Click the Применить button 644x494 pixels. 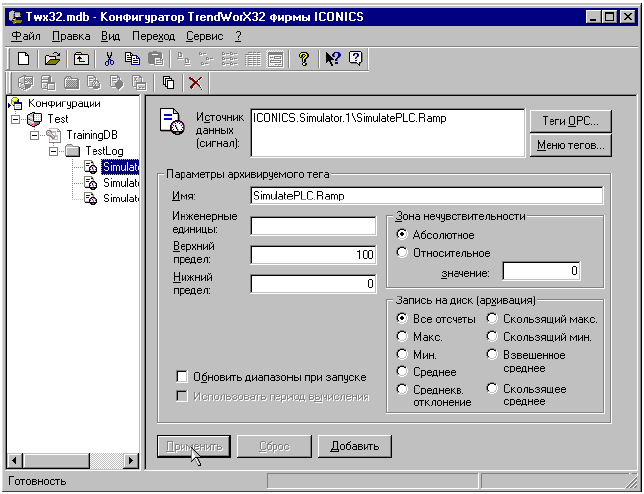point(194,446)
